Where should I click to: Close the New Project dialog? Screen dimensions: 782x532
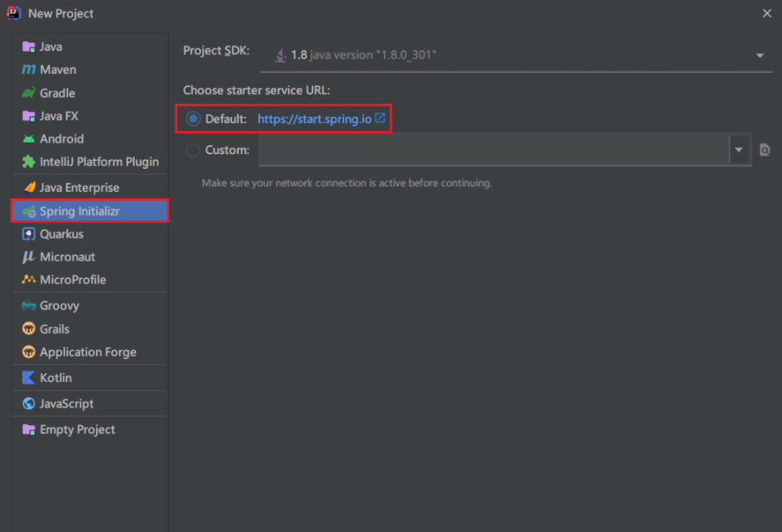tap(766, 13)
